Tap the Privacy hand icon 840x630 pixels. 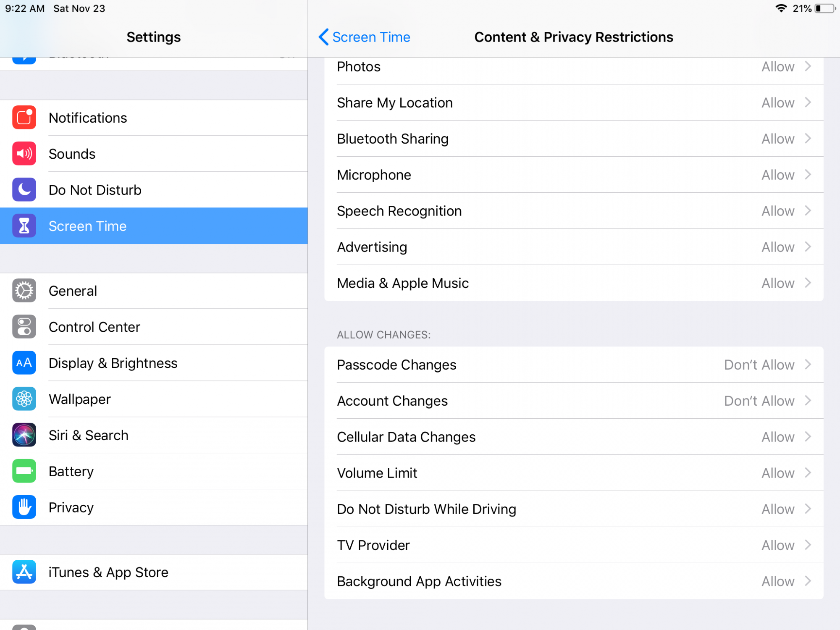[x=24, y=507]
